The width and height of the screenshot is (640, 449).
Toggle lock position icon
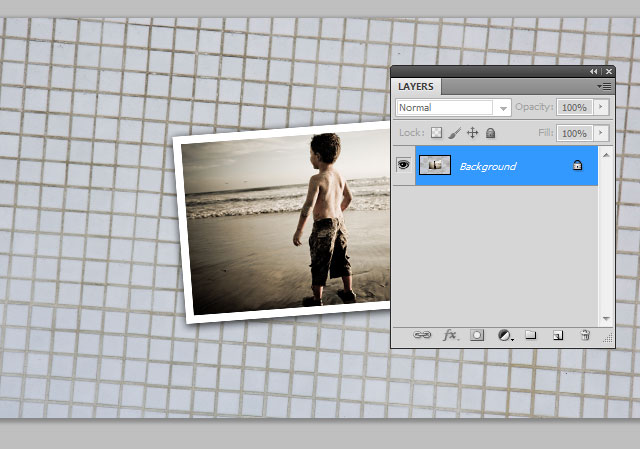tap(472, 133)
